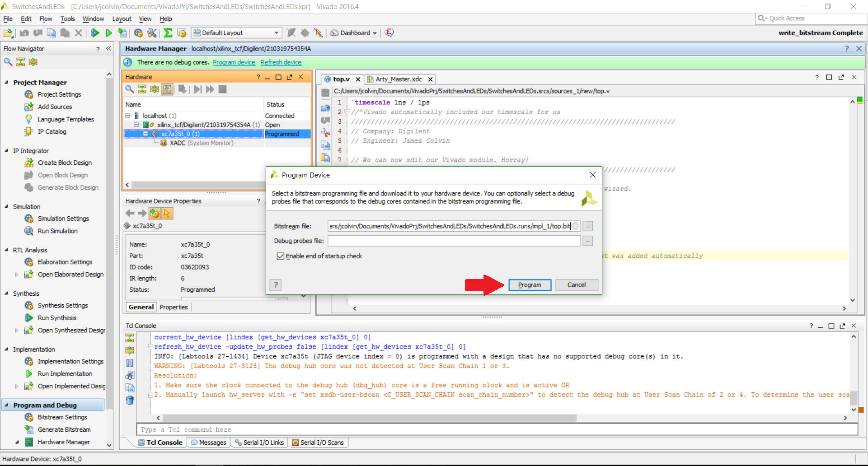
Task: Click the Project Settings gear in toolbar
Action: [138, 33]
